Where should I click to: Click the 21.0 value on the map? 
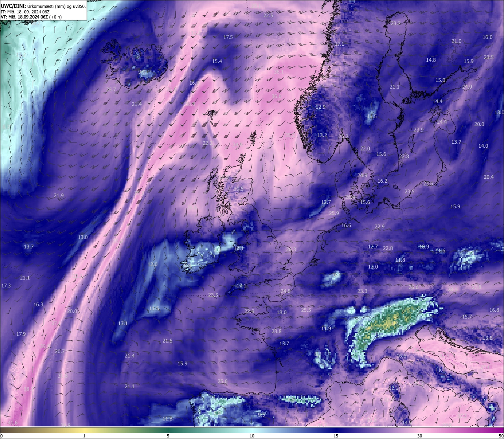point(456,41)
